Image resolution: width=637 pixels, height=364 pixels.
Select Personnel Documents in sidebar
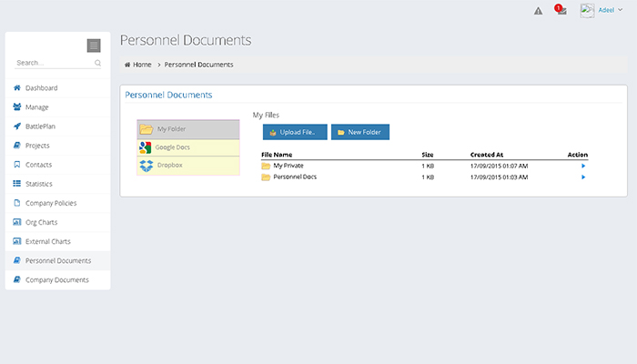tap(57, 260)
